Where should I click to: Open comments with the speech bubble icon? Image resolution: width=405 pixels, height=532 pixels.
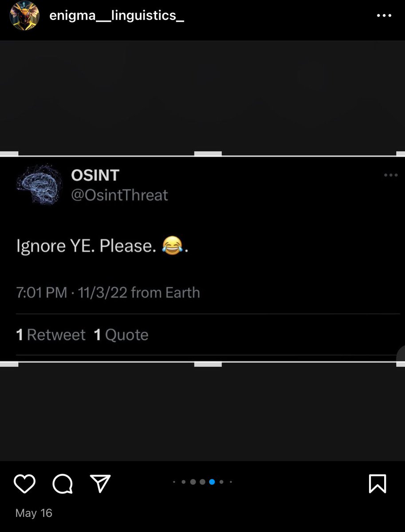point(62,484)
